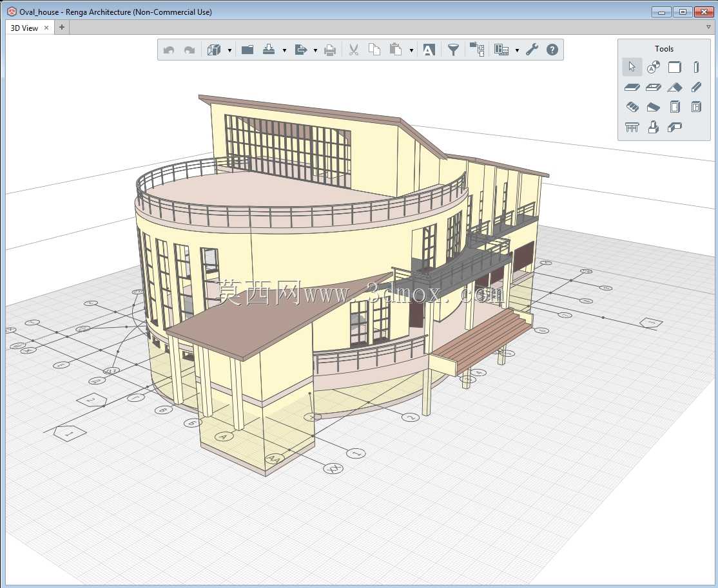Click the printer icon
Image resolution: width=718 pixels, height=588 pixels.
tap(330, 50)
